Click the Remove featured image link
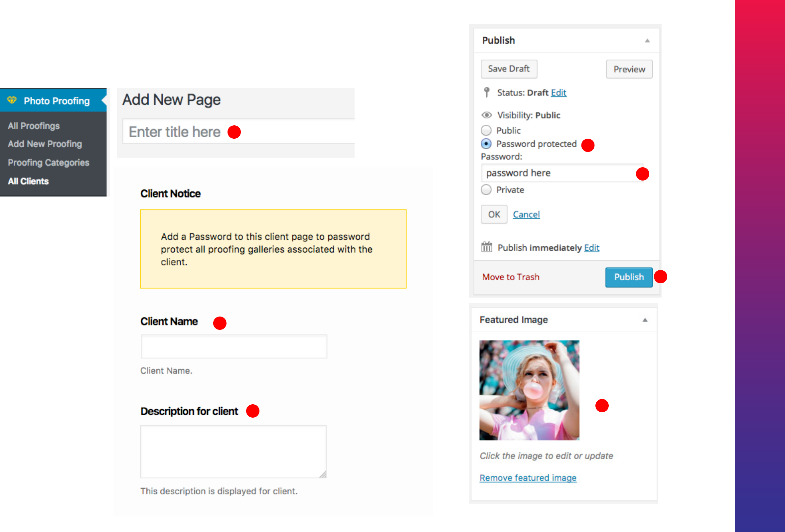This screenshot has width=785, height=532. (528, 478)
